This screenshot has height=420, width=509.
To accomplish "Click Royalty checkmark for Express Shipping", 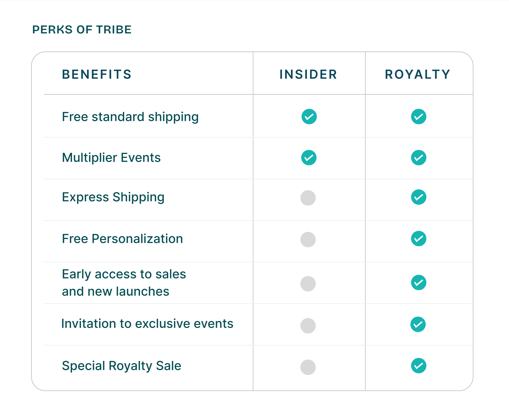I will click(418, 197).
